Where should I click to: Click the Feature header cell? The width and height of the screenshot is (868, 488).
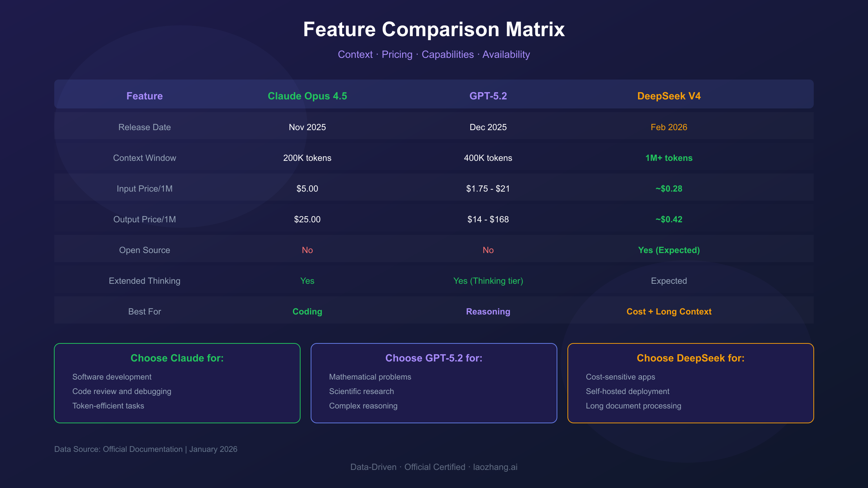(x=144, y=96)
